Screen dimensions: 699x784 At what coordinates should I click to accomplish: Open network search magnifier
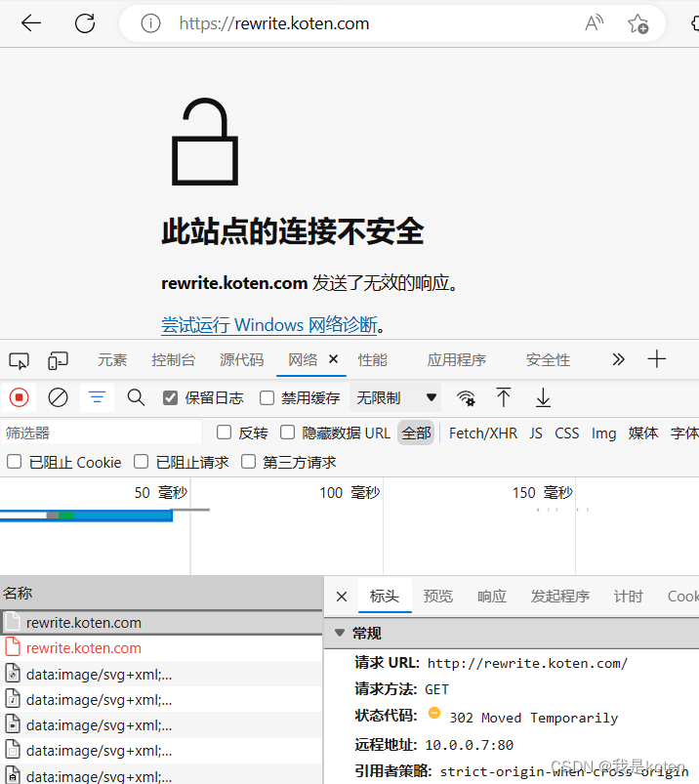[136, 398]
